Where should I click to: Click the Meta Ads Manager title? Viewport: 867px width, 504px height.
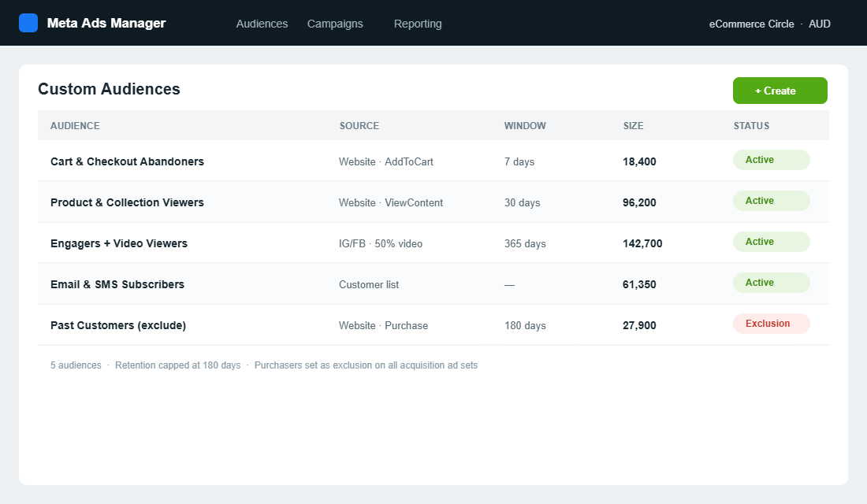pos(106,23)
